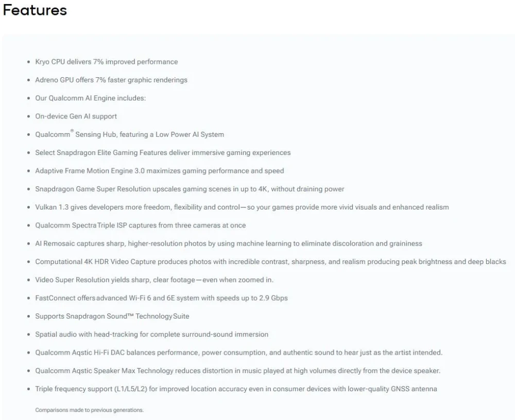Click Computational 4K HDR Video Capture line
Screen dimensions: 515x420
[271, 261]
